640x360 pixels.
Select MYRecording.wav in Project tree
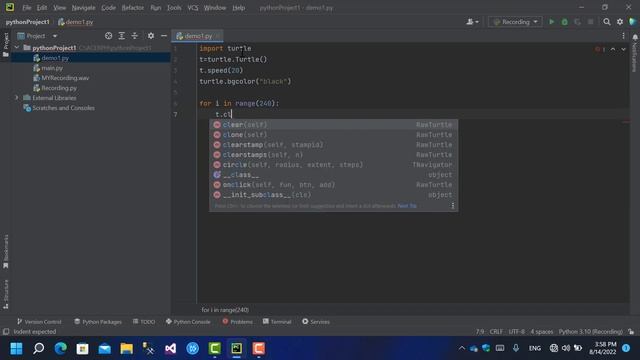[x=65, y=78]
